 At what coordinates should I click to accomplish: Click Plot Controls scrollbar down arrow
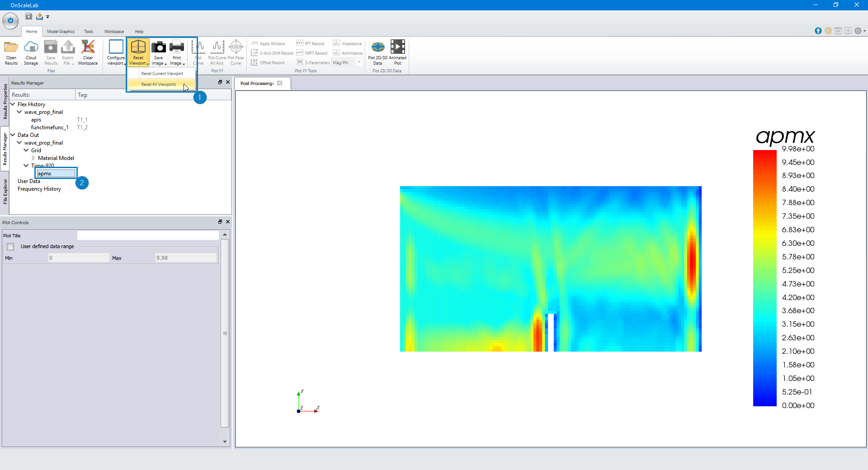pos(225,442)
